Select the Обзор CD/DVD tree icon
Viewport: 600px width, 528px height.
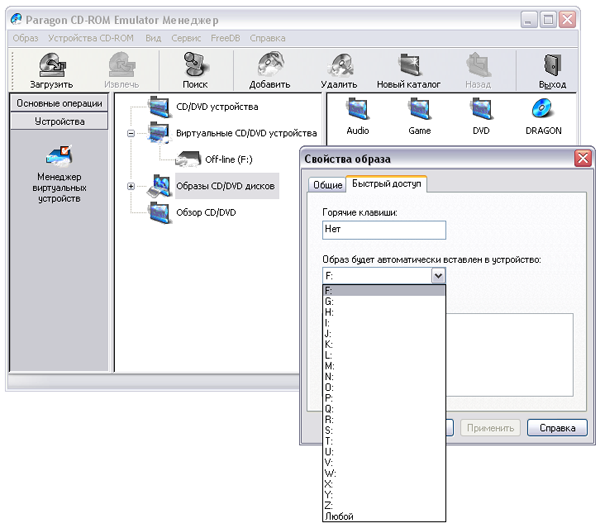coord(160,213)
